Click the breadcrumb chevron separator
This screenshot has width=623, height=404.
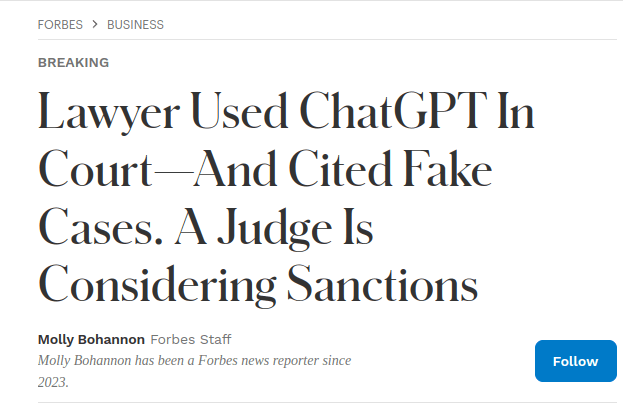click(x=93, y=24)
